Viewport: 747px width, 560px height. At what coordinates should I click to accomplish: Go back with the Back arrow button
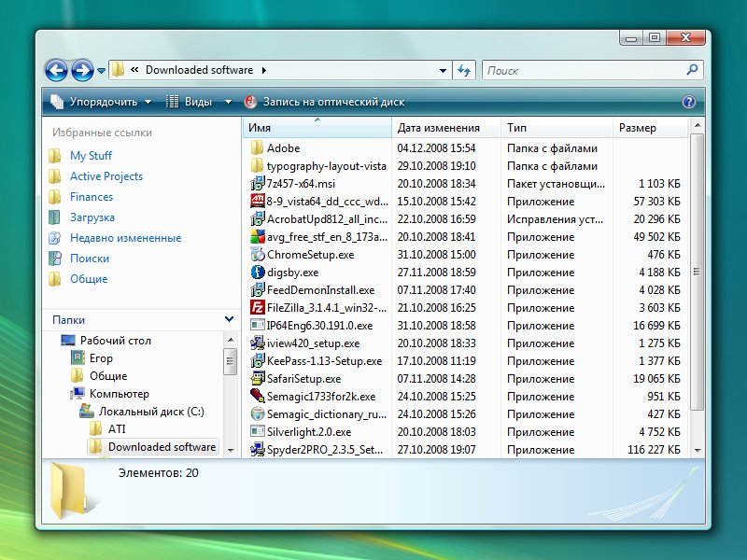56,71
